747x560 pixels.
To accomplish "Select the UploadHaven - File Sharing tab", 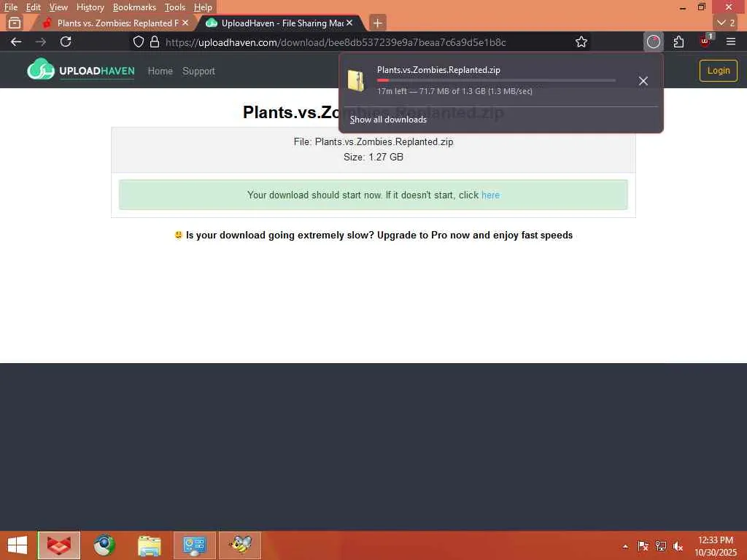I will [x=279, y=23].
